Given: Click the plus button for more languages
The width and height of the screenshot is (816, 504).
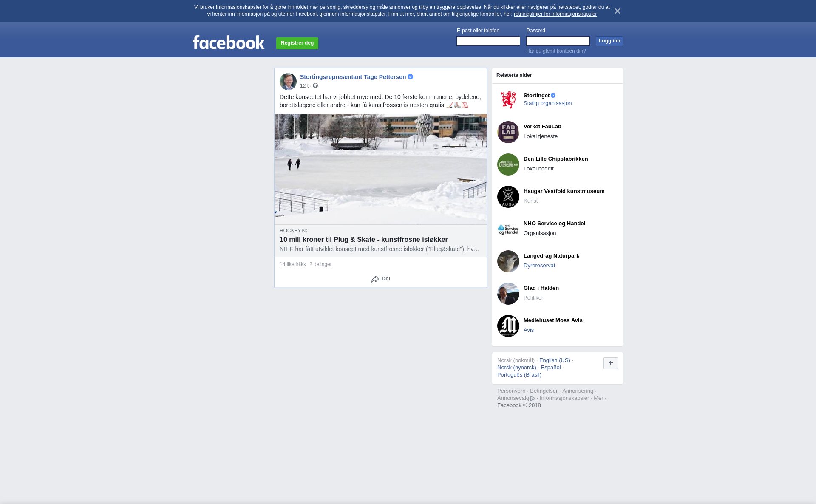Looking at the screenshot, I should (x=611, y=363).
